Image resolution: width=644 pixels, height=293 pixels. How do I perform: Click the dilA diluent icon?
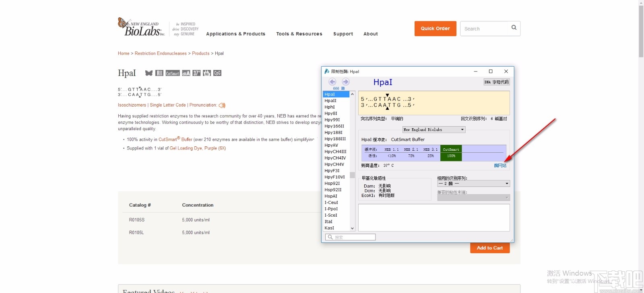pos(186,73)
